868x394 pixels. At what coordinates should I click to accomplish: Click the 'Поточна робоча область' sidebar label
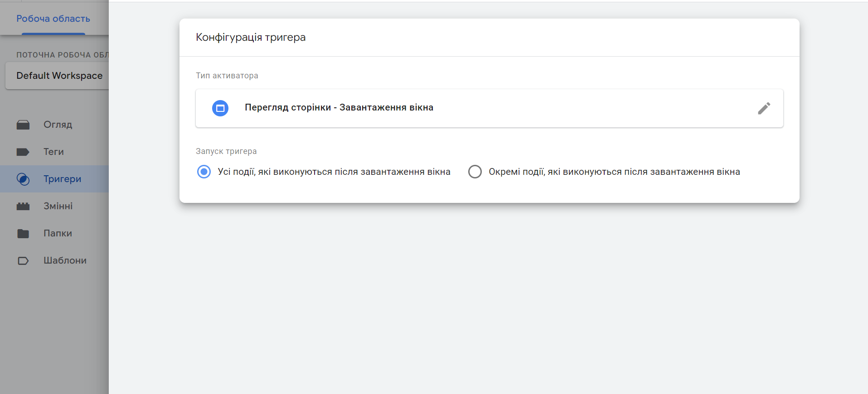pyautogui.click(x=63, y=55)
